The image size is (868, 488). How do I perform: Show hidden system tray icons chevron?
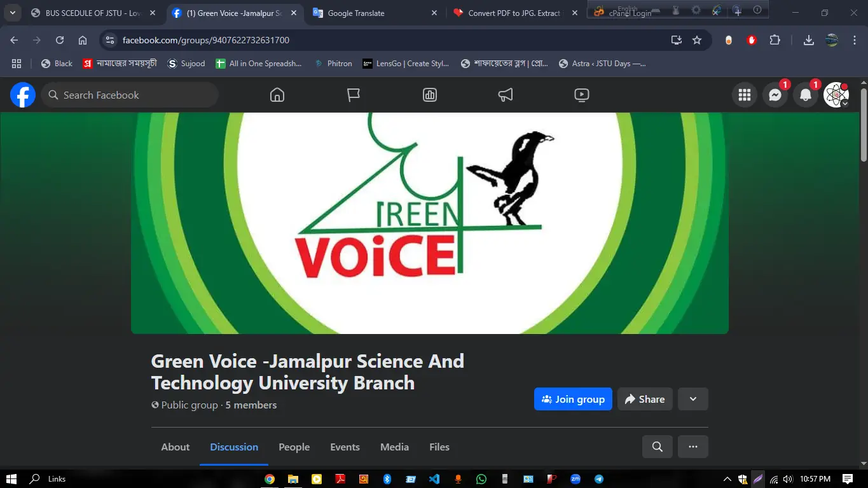[727, 479]
